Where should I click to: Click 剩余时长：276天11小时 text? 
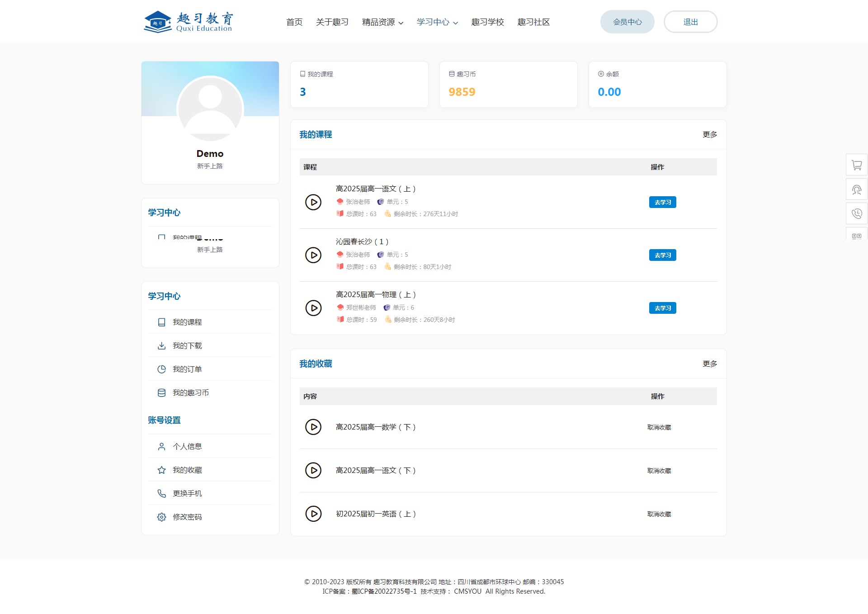tap(426, 214)
